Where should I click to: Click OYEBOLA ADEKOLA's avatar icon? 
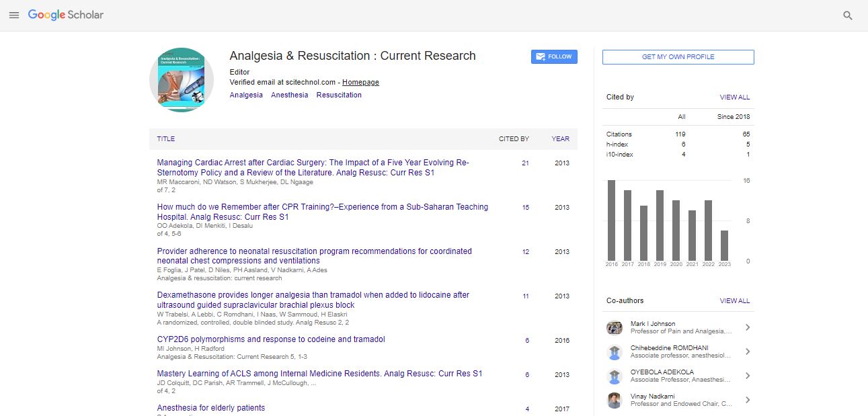[x=615, y=376]
